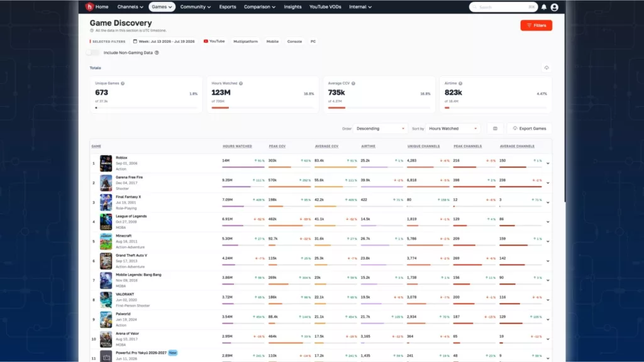Open the notifications bell
Screen dimensions: 644x362
click(544, 7)
